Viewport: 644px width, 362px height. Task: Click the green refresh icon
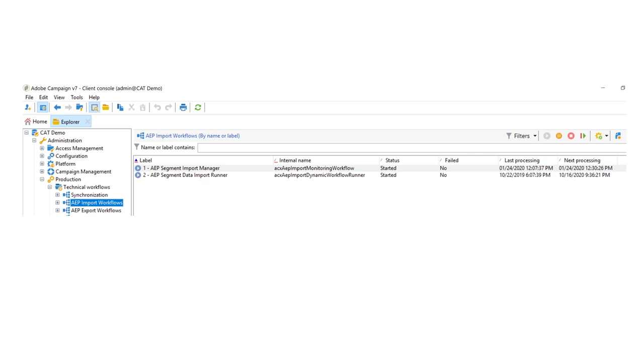click(x=198, y=108)
